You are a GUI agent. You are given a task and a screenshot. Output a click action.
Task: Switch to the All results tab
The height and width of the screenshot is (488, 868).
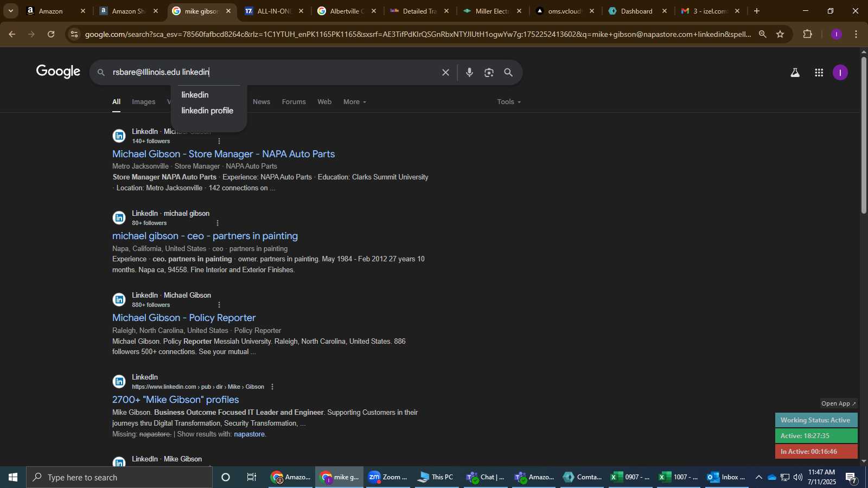116,102
